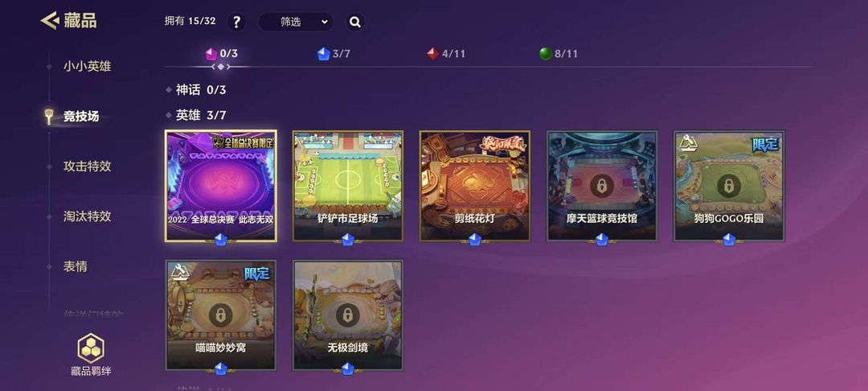868x391 pixels.
Task: Click the magnifier search icon
Action: (355, 23)
